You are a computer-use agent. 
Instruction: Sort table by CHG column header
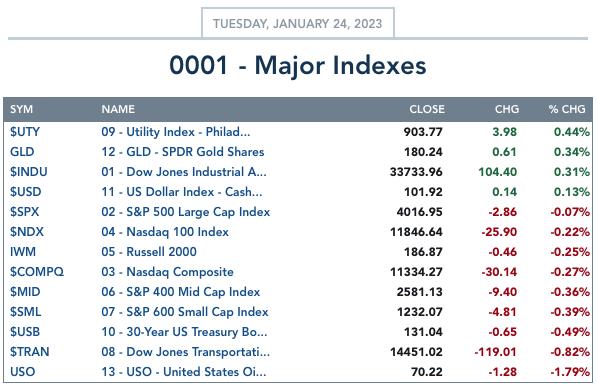coord(507,109)
